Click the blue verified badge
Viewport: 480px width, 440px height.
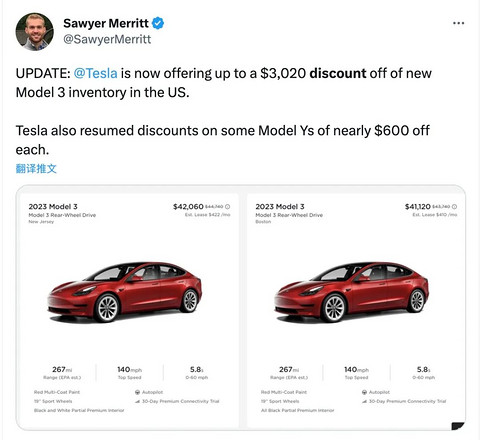tap(158, 23)
